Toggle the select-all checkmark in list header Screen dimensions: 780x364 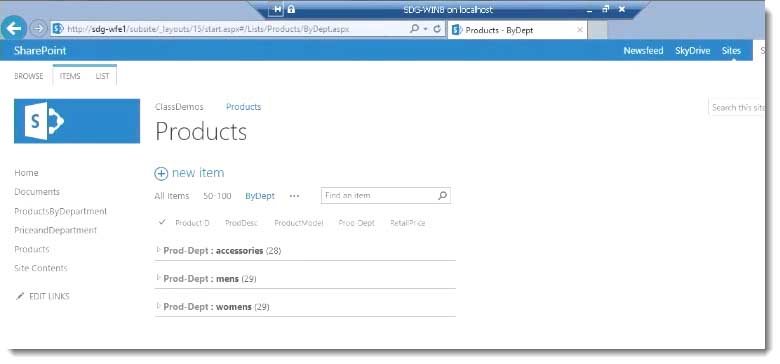(162, 222)
